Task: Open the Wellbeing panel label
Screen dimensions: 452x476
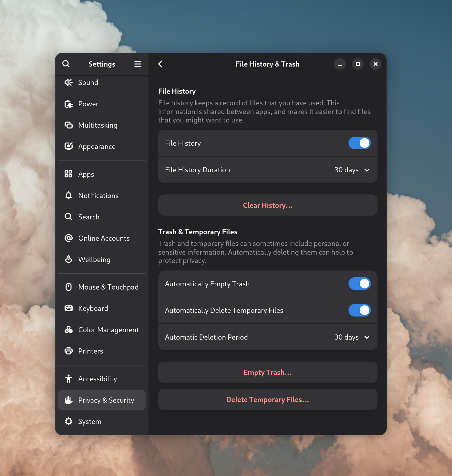Action: (94, 259)
